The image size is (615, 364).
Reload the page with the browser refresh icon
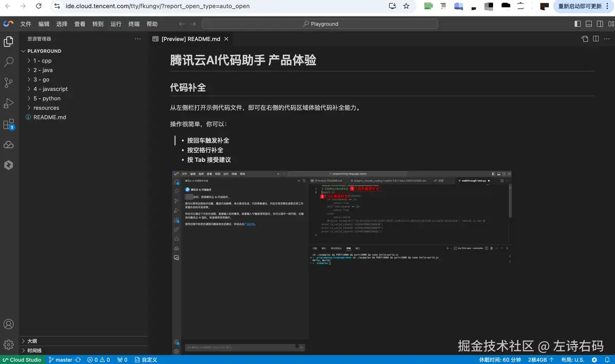38,7
